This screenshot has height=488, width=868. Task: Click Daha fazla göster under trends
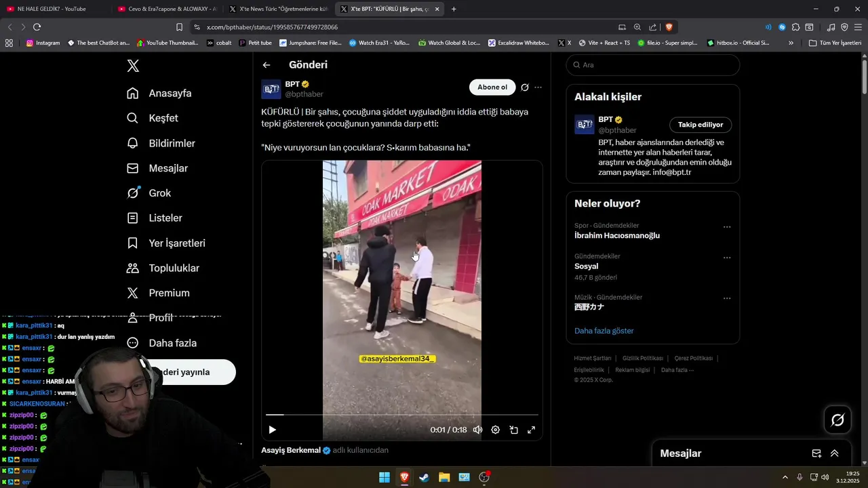pos(604,331)
